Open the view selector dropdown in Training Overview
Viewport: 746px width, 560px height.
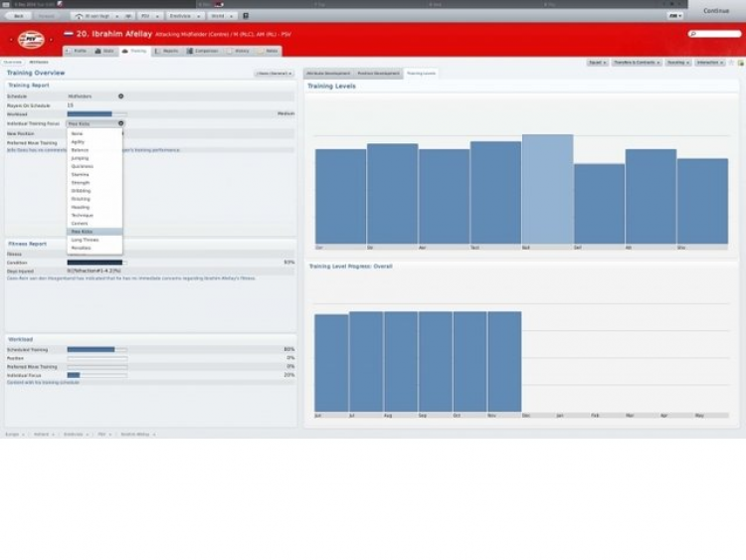275,74
